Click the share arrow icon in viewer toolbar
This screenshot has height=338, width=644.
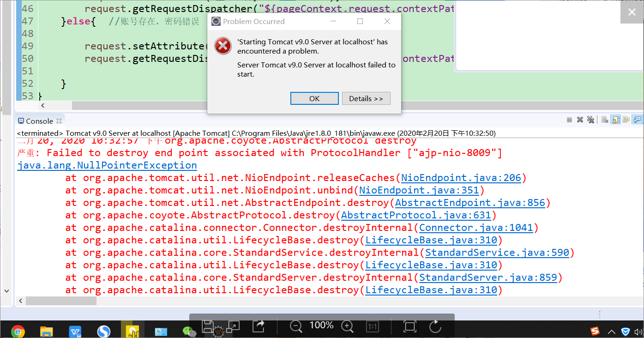pyautogui.click(x=258, y=326)
